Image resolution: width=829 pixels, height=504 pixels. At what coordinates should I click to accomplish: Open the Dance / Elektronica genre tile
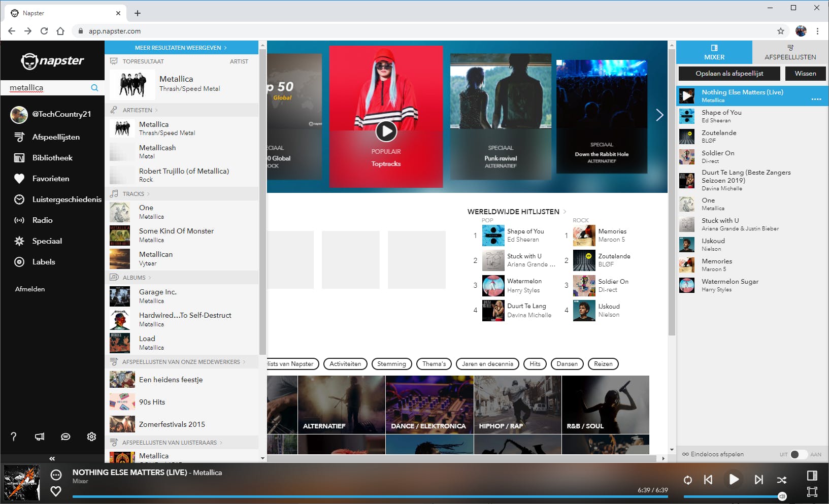tap(429, 405)
